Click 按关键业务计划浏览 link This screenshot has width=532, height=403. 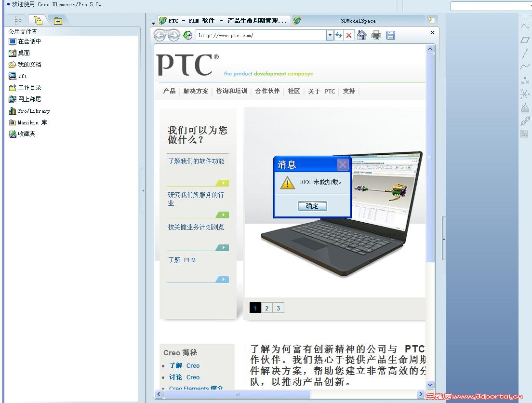pos(196,227)
